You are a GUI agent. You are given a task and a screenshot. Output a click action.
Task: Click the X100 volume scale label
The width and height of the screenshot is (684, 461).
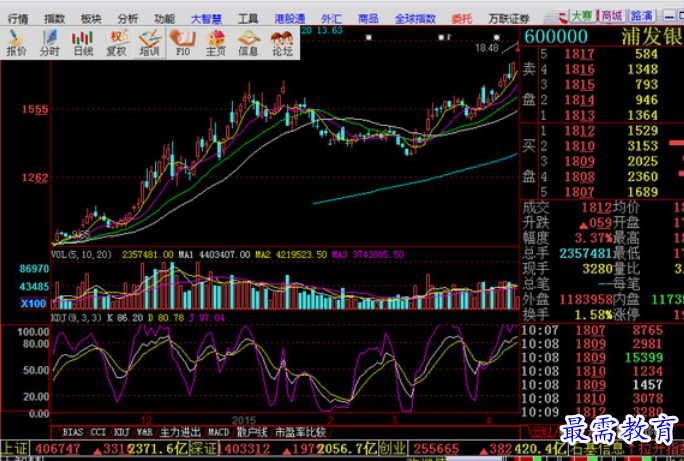click(33, 303)
